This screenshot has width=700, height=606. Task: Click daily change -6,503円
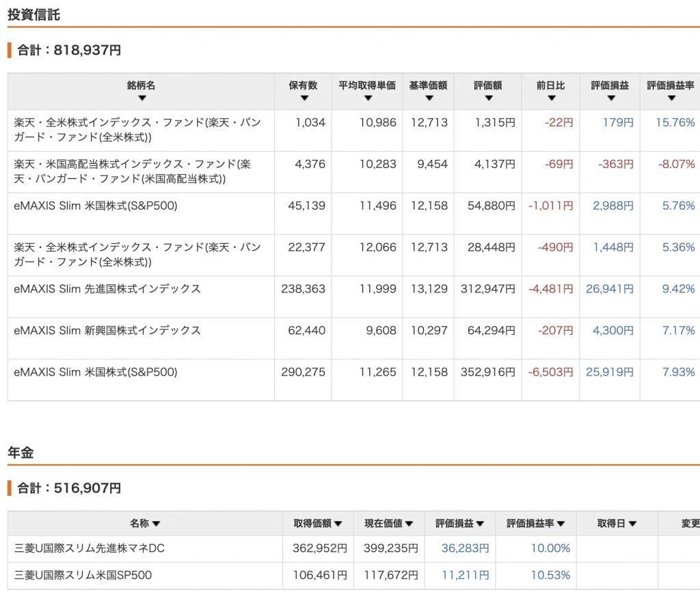551,372
